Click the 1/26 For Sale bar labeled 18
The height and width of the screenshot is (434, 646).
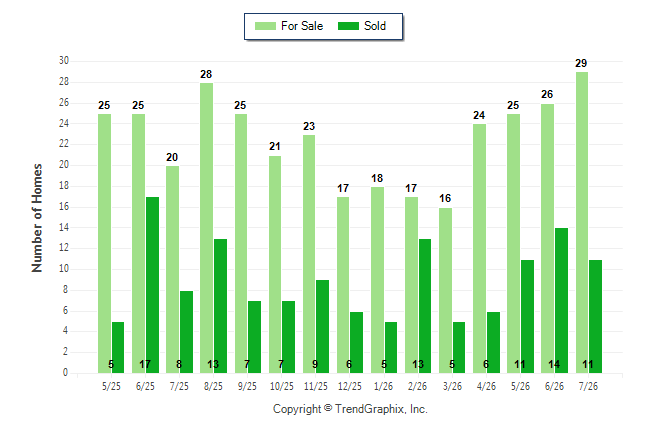(x=377, y=280)
